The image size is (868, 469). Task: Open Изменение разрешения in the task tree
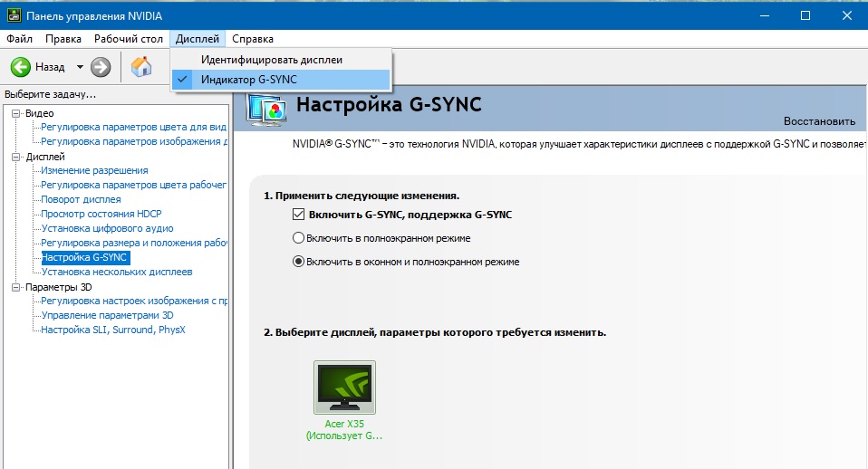click(94, 170)
